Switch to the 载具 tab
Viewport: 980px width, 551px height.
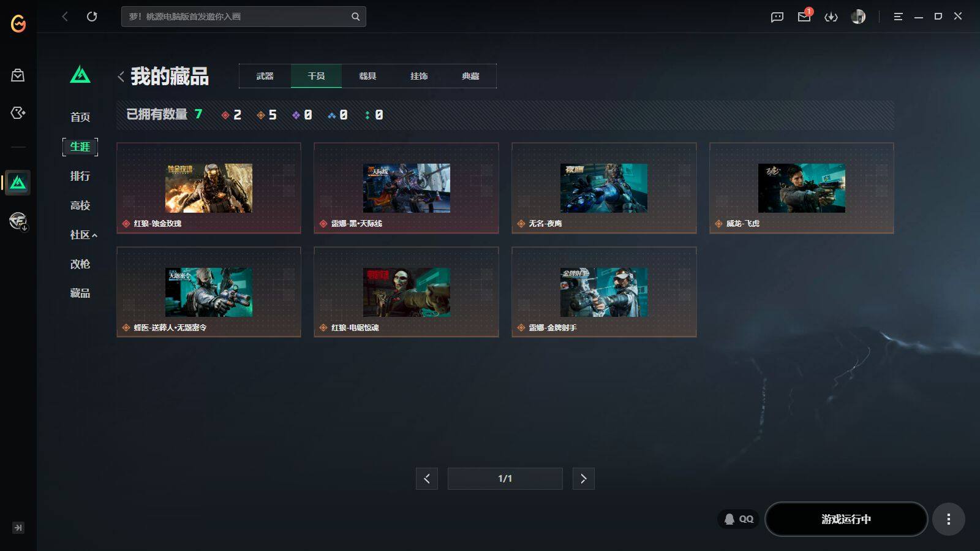pos(367,76)
